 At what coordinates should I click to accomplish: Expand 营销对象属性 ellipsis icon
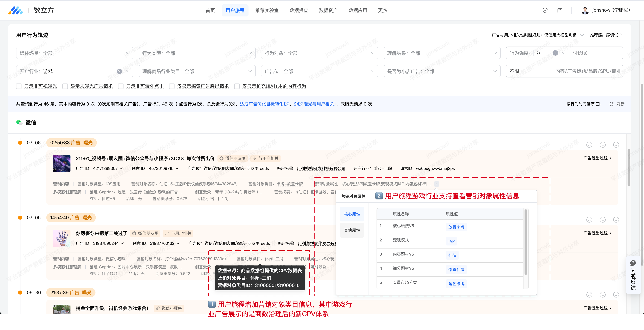[436, 184]
